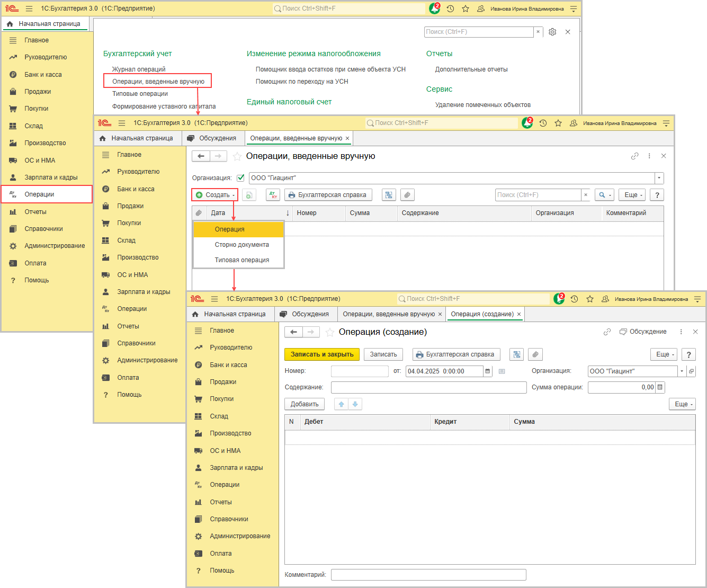Viewport: 707px width, 588px height.
Task: Open Помощник по переходу на УСН link
Action: (302, 82)
